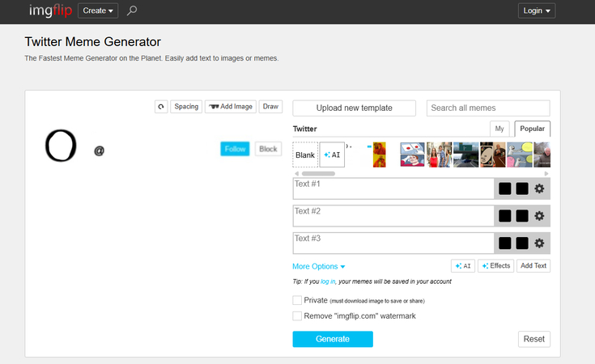Open Text #1 settings gear
The width and height of the screenshot is (595, 364).
pyautogui.click(x=539, y=188)
